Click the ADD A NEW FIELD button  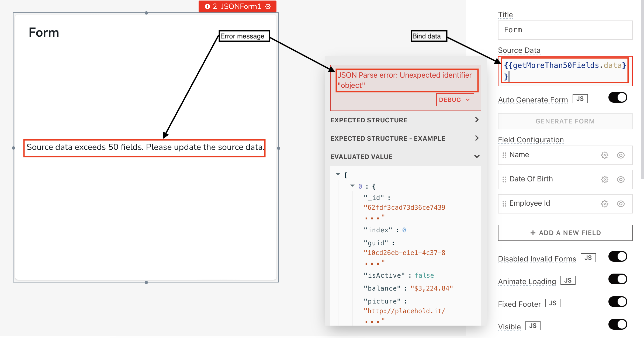[x=565, y=233]
